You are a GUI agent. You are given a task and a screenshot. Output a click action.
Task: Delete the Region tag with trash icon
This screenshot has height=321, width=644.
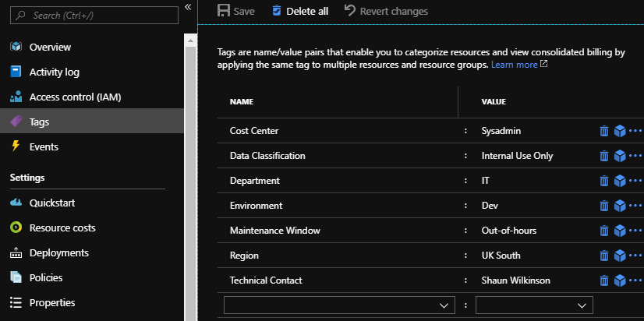pyautogui.click(x=603, y=256)
